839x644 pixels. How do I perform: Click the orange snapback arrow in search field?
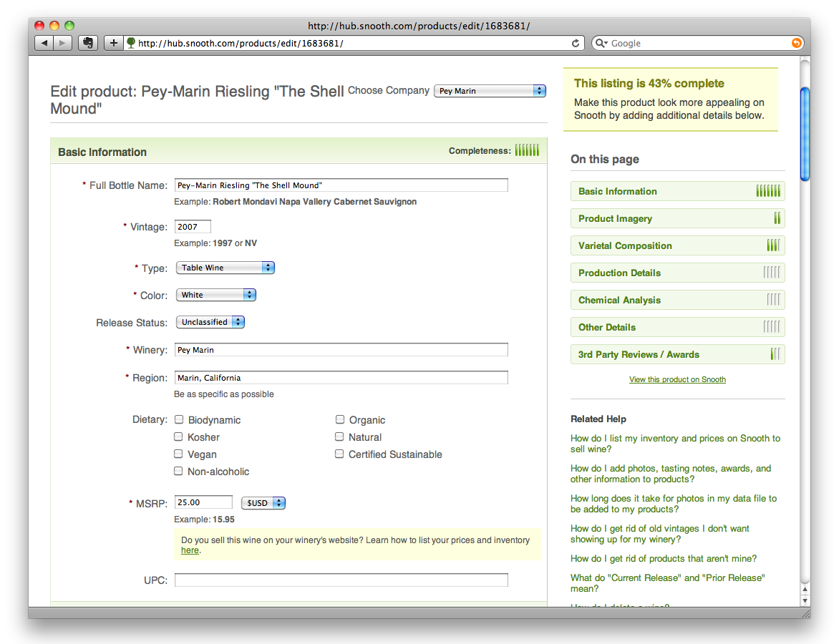point(796,44)
